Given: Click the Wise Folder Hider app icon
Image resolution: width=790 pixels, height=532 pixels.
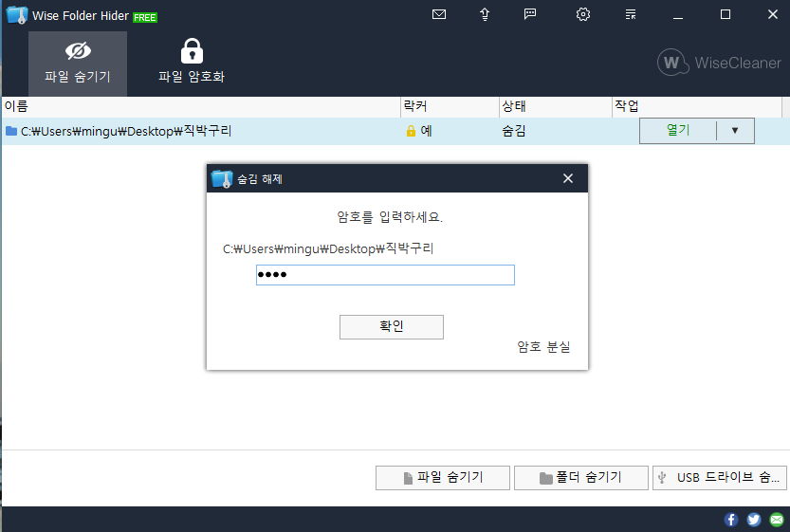Looking at the screenshot, I should pos(17,15).
